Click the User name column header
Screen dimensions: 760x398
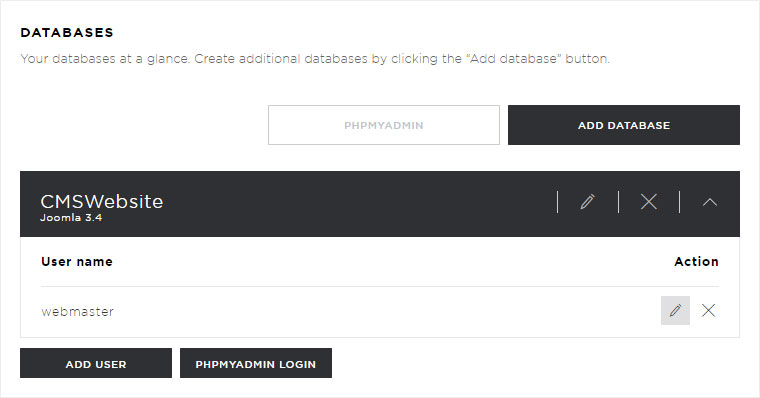pyautogui.click(x=77, y=262)
